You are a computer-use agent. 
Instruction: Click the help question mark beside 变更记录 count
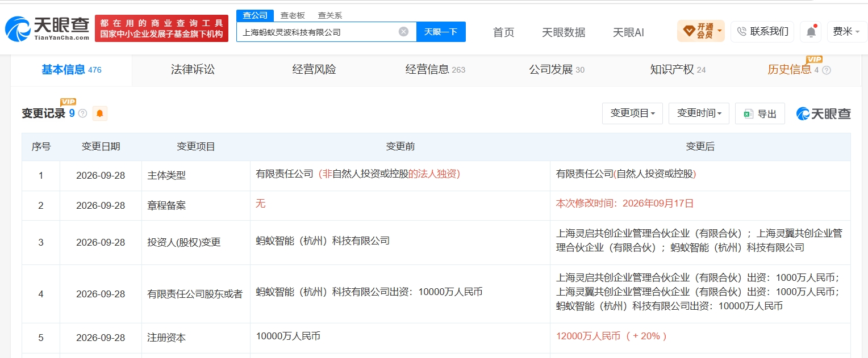[82, 113]
